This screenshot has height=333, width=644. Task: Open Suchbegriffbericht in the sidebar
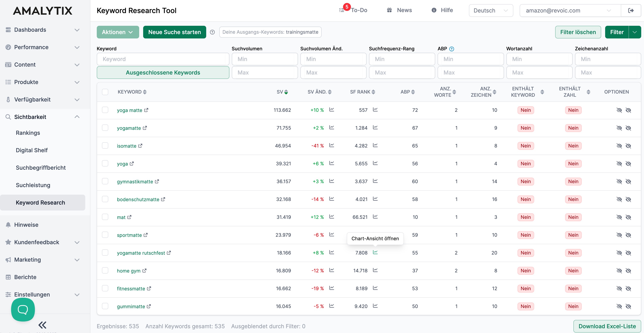click(41, 167)
